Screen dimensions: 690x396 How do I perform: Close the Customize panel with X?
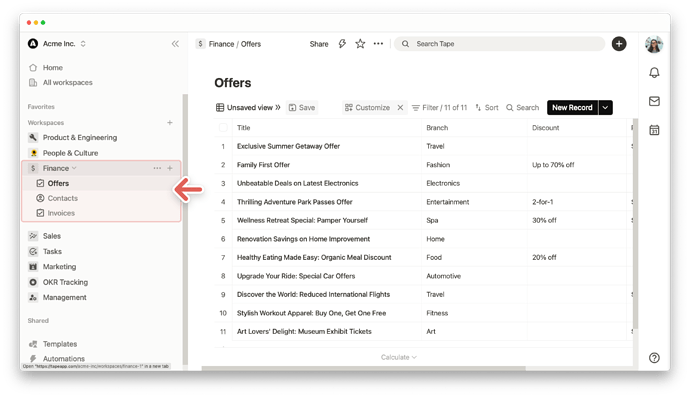click(x=400, y=108)
